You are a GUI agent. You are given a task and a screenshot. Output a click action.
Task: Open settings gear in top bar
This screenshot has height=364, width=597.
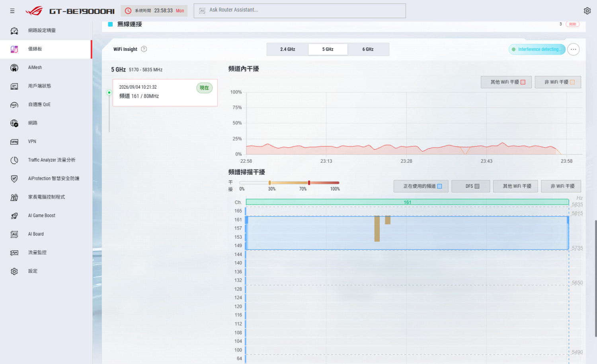[x=587, y=11]
